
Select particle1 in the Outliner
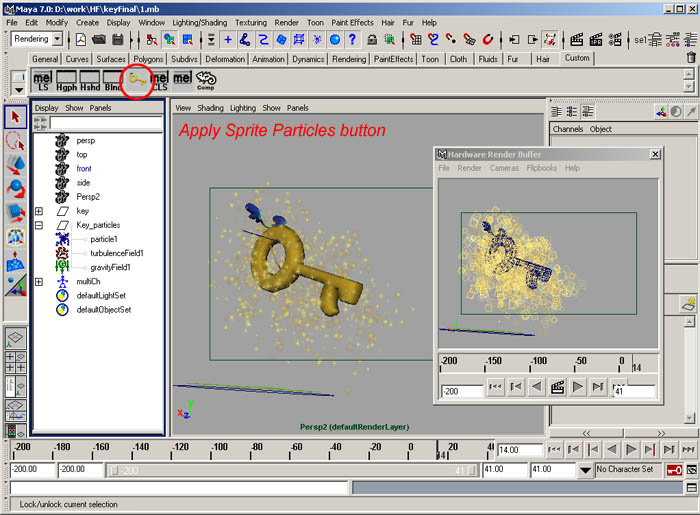tap(103, 239)
